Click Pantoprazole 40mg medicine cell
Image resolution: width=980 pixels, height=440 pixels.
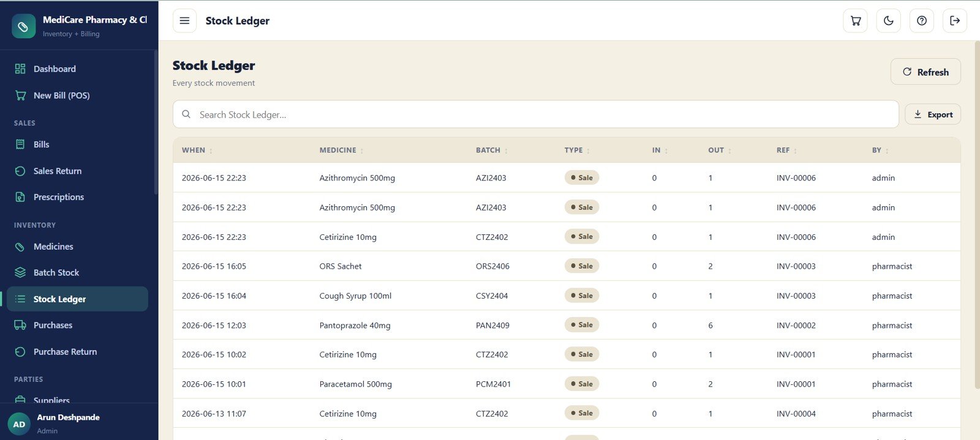click(x=355, y=326)
